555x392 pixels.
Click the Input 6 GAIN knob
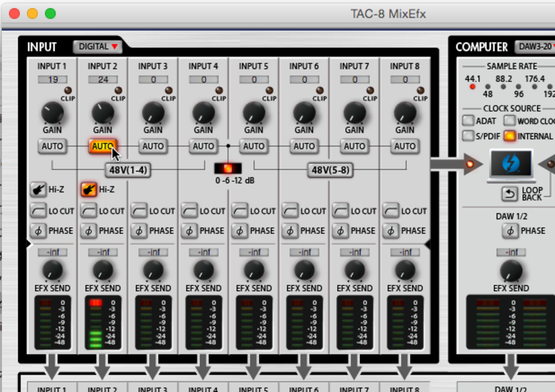click(304, 113)
